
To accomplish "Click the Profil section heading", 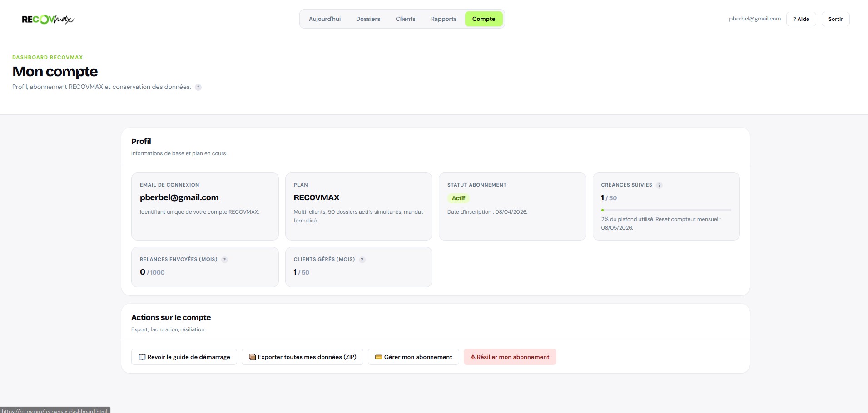I will point(141,142).
